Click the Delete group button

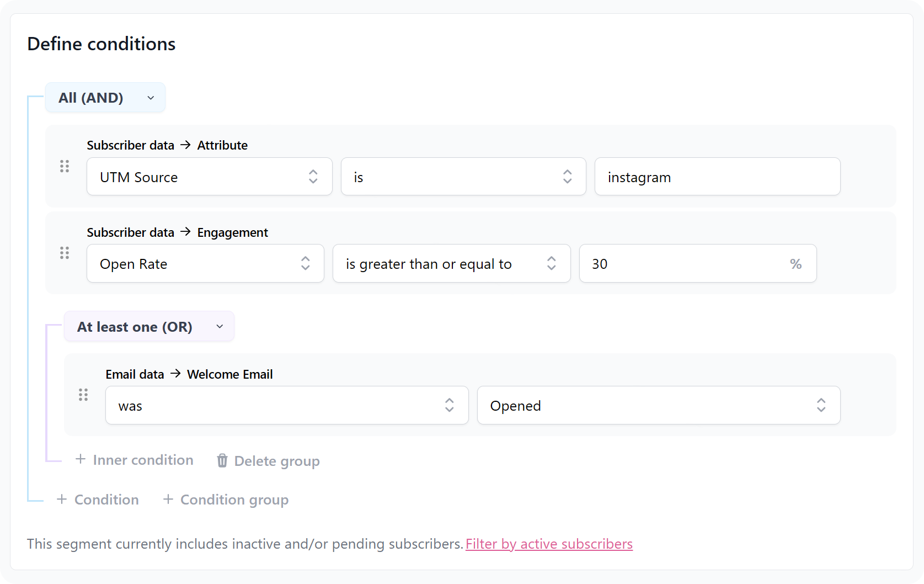coord(276,460)
